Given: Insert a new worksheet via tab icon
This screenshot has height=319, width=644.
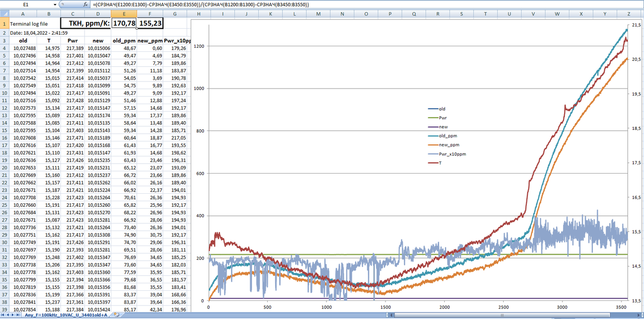Looking at the screenshot, I should pos(117,315).
